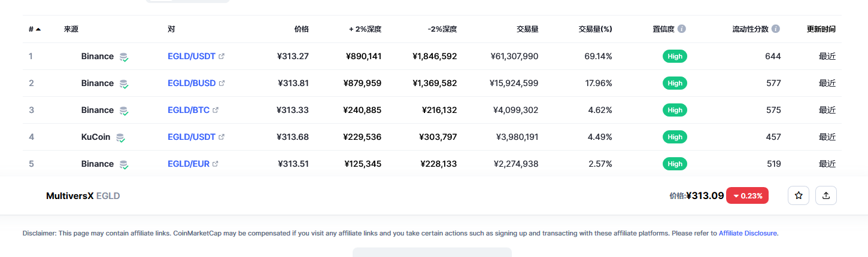Click info icon next to 流动性分数 header
Image resolution: width=868 pixels, height=257 pixels.
coord(776,29)
